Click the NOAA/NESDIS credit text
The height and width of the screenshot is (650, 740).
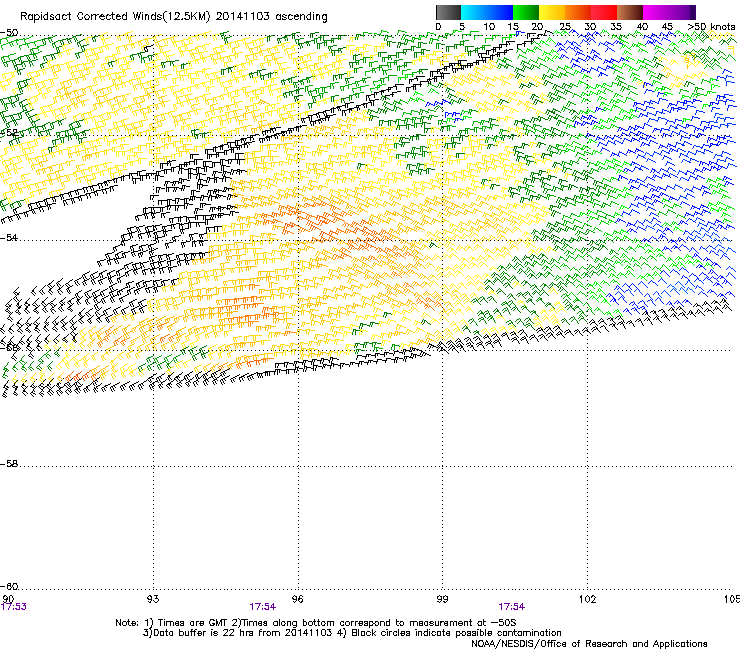coord(589,644)
